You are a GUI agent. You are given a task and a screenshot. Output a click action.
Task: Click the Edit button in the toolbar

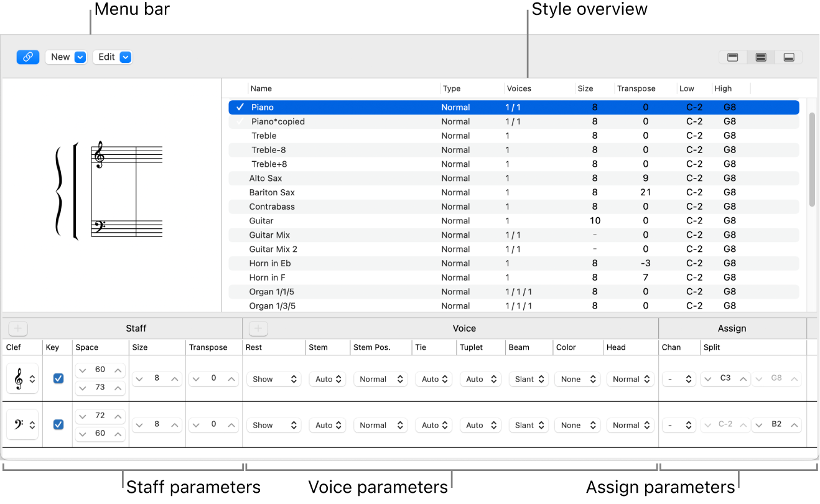107,57
